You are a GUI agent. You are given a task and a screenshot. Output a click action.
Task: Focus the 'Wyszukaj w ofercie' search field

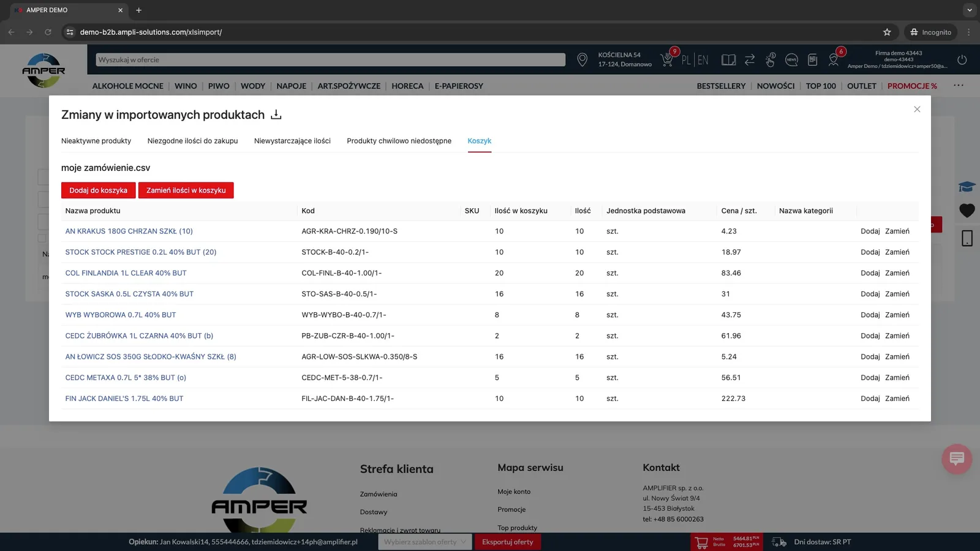coord(331,59)
